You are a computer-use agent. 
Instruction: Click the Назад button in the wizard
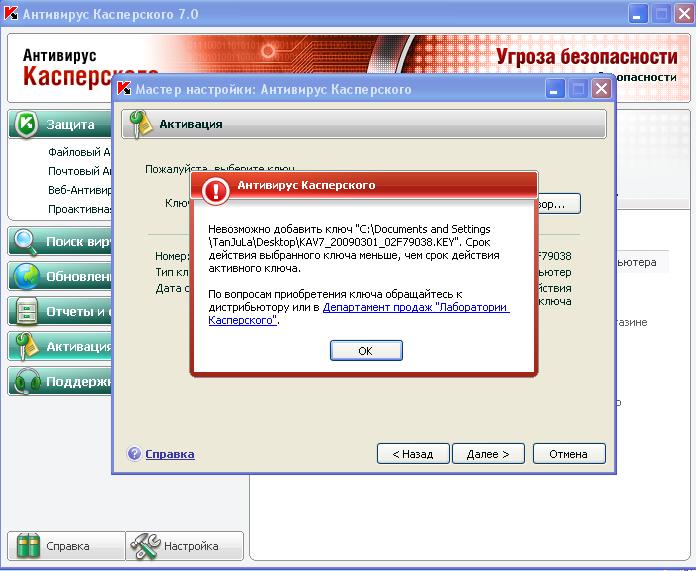pyautogui.click(x=413, y=454)
